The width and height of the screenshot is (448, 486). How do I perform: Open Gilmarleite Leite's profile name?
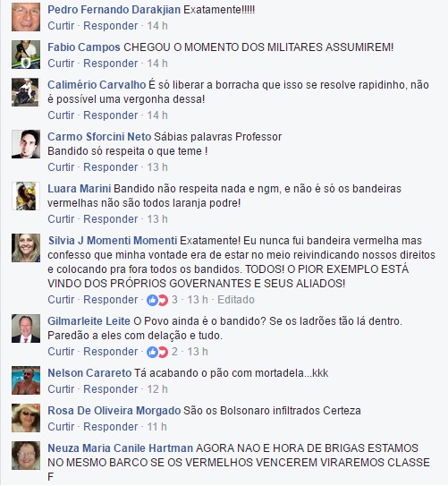(89, 321)
